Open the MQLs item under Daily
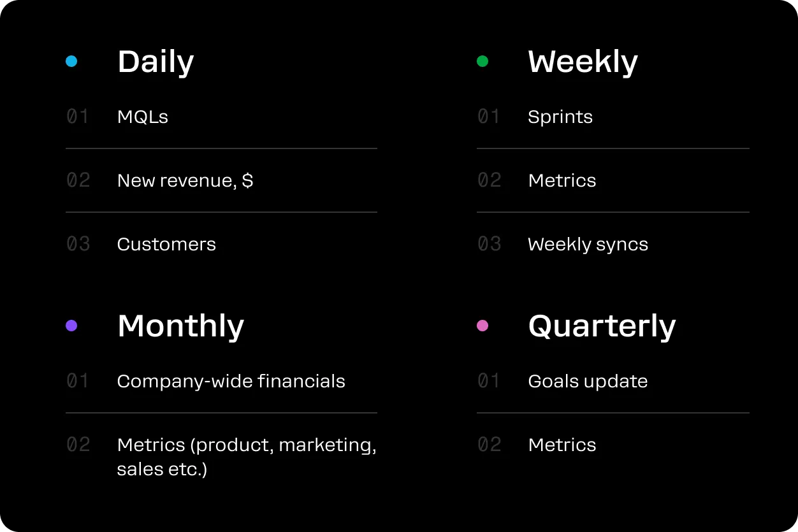 143,117
